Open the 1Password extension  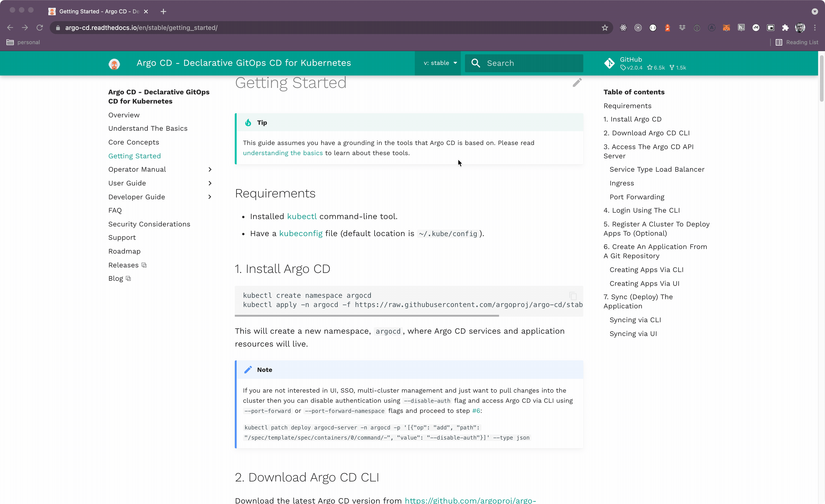(697, 28)
